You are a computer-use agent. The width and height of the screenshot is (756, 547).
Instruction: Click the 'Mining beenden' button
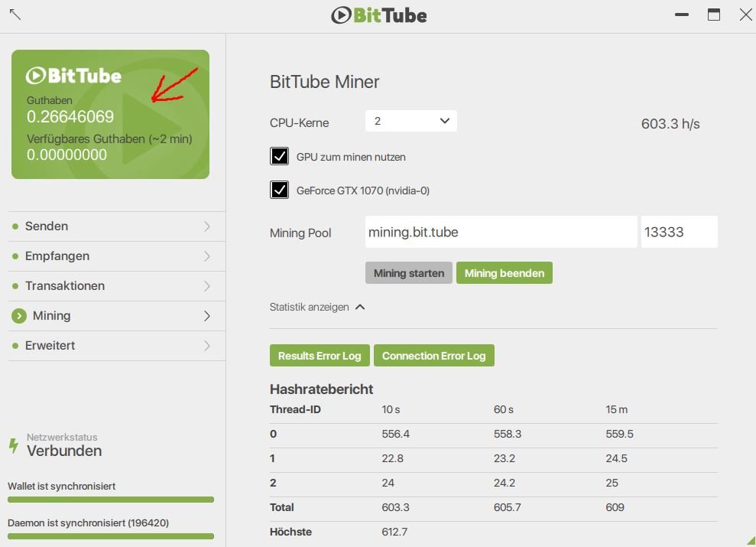point(505,273)
